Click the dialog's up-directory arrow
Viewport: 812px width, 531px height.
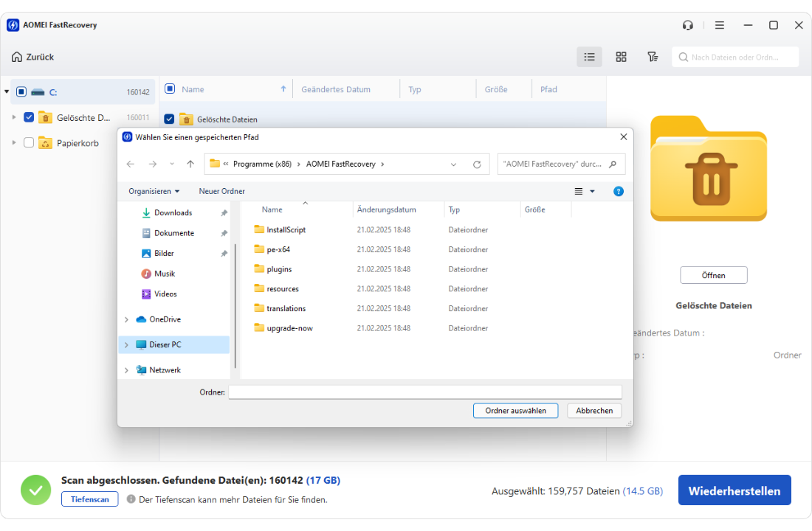click(x=190, y=164)
